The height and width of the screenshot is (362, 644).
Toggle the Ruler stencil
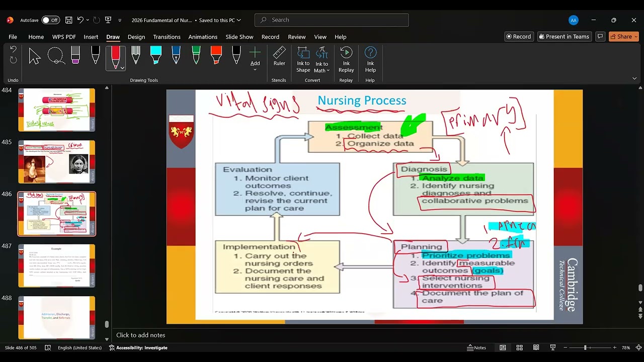279,56
